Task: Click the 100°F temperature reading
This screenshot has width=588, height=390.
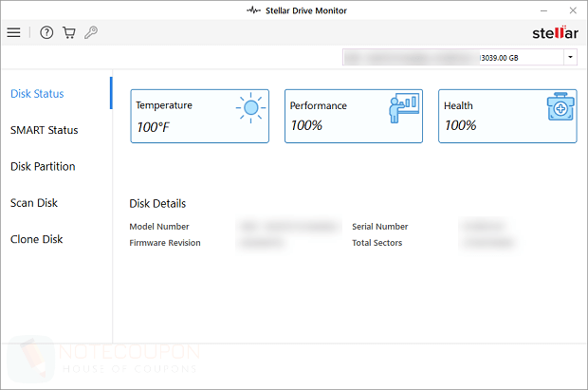Action: pyautogui.click(x=154, y=125)
